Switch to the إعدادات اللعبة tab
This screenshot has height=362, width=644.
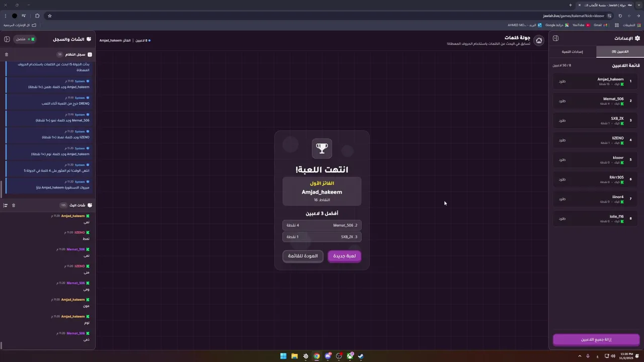[x=573, y=51]
